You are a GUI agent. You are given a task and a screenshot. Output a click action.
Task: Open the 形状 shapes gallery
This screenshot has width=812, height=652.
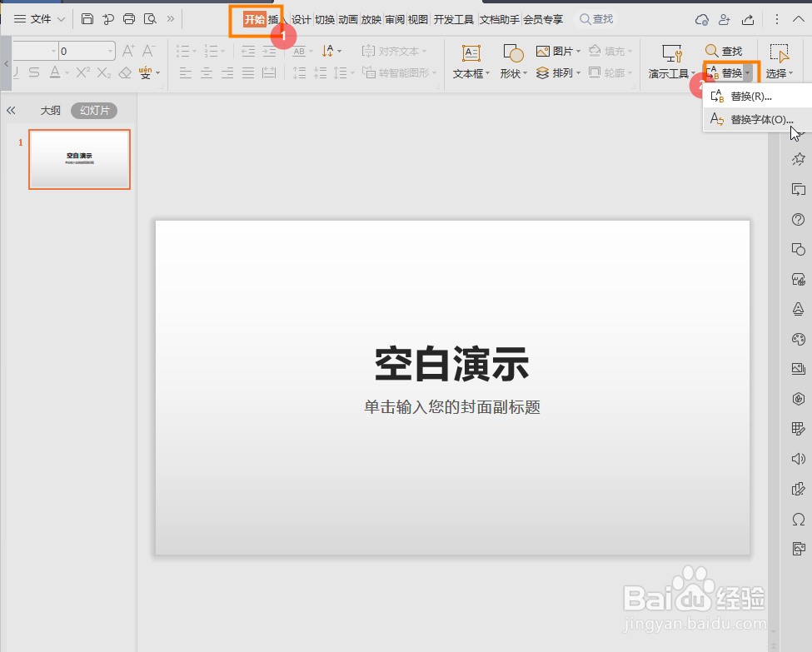tap(513, 62)
